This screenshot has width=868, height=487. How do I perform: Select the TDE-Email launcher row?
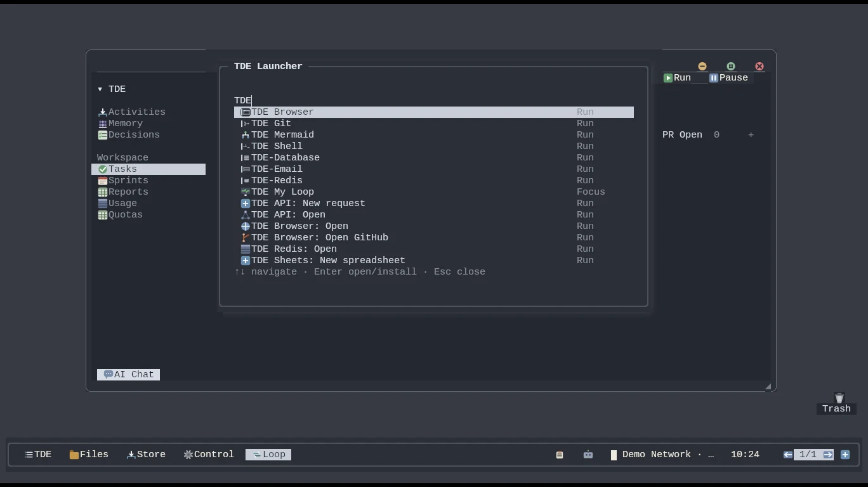tap(434, 169)
